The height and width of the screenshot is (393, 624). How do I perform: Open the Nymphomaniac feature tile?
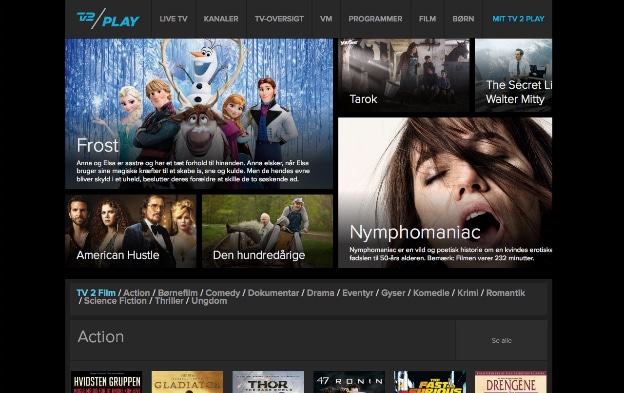click(445, 193)
